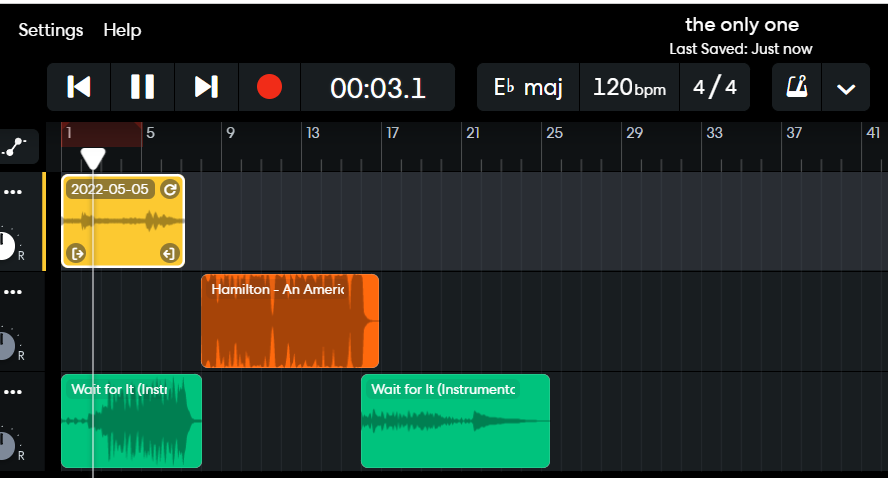Expand the metronome options chevron
888x478 pixels.
pyautogui.click(x=846, y=88)
